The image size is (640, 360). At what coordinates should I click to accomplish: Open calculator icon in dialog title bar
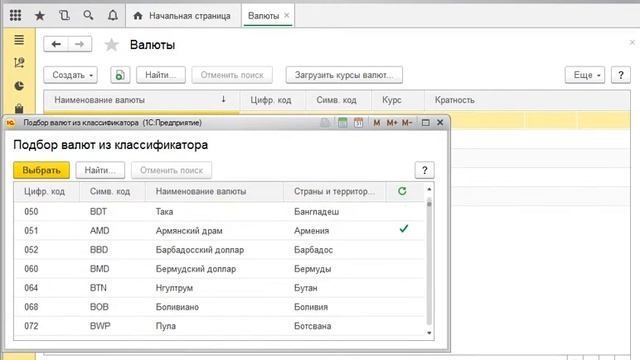[x=342, y=122]
